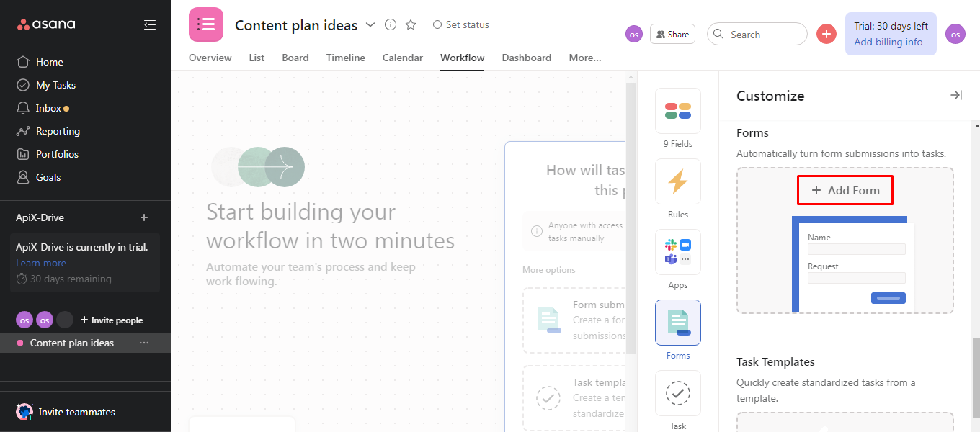This screenshot has height=432, width=980.
Task: Click the Rules lightning icon
Action: point(677,181)
